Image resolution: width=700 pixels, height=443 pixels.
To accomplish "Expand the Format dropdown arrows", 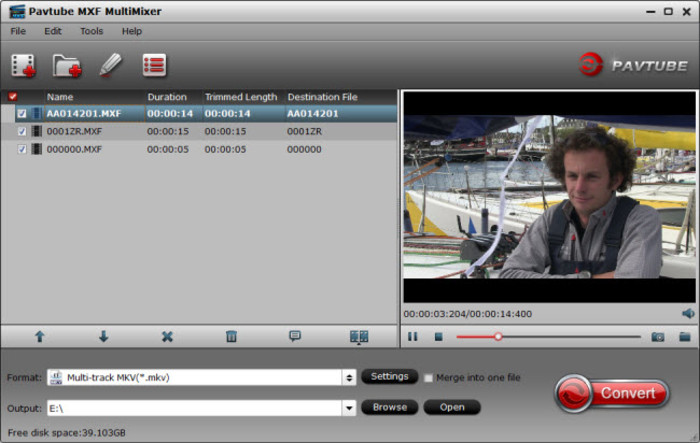I will [x=349, y=378].
